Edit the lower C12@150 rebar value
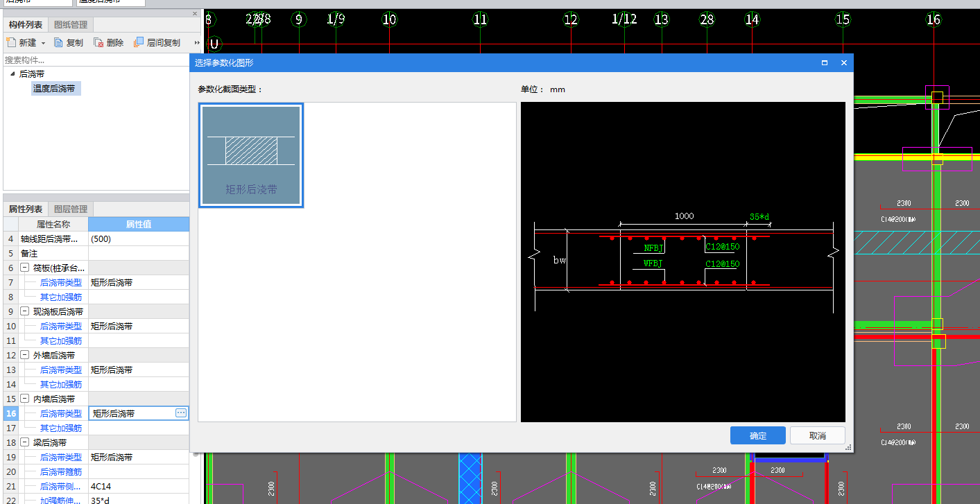Screen dimensions: 980x504 pyautogui.click(x=722, y=264)
